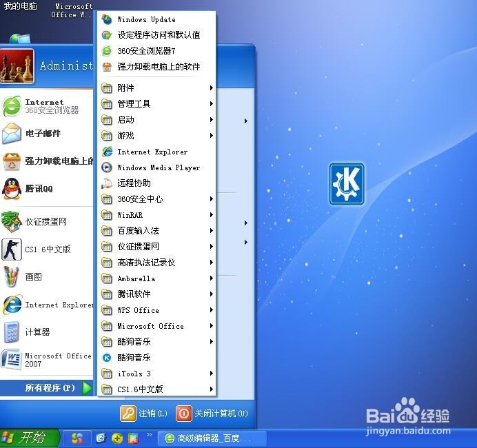Screen dimensions: 477x448
Task: Open 强力卸载电脑上的软件 in programs menu
Action: tap(156, 67)
